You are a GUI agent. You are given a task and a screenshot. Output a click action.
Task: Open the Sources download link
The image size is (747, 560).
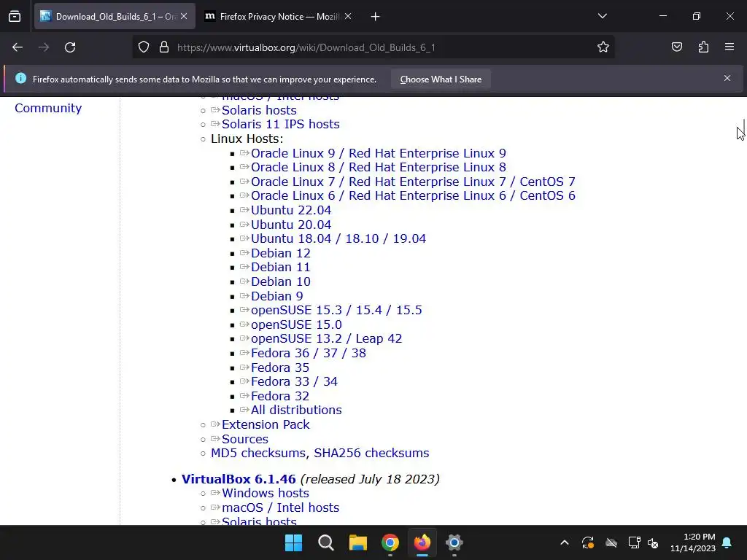245,439
